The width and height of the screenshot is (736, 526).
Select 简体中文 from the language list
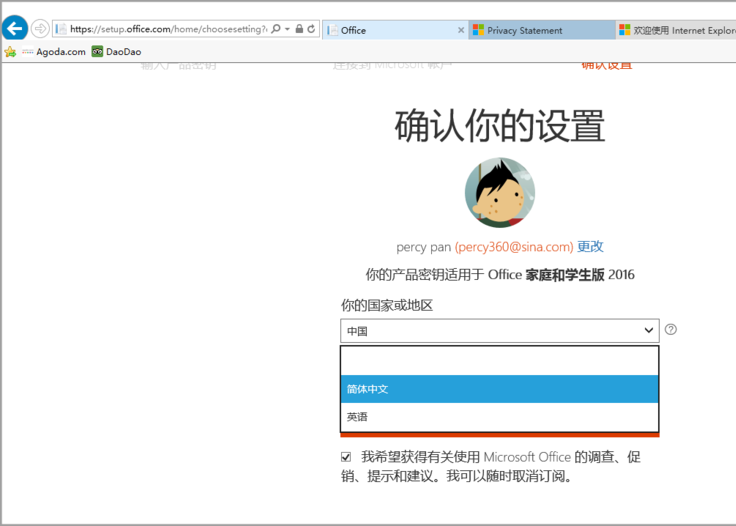499,389
